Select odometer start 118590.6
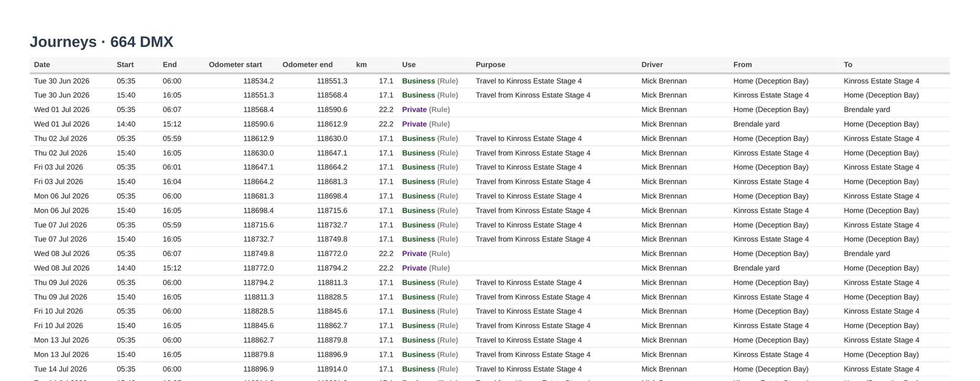 point(258,124)
